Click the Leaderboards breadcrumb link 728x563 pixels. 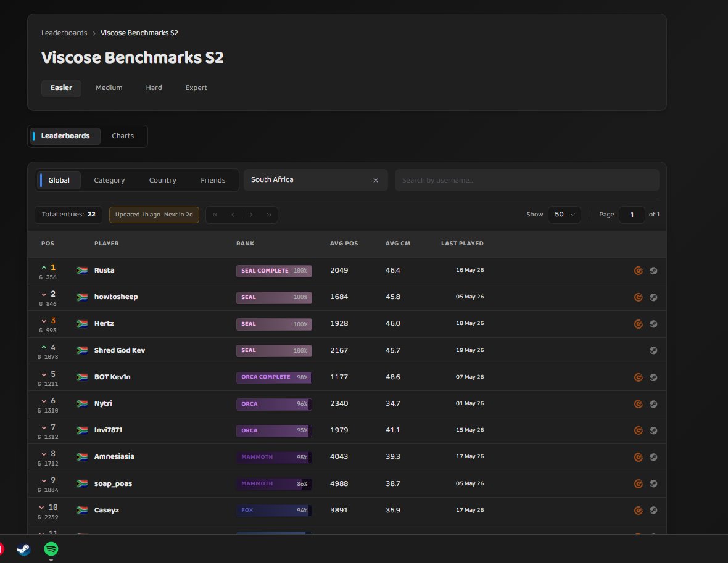pyautogui.click(x=64, y=33)
